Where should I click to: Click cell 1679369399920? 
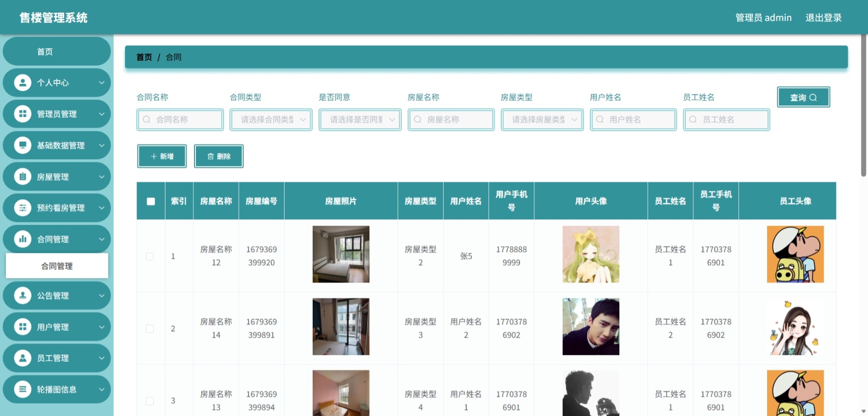click(261, 256)
